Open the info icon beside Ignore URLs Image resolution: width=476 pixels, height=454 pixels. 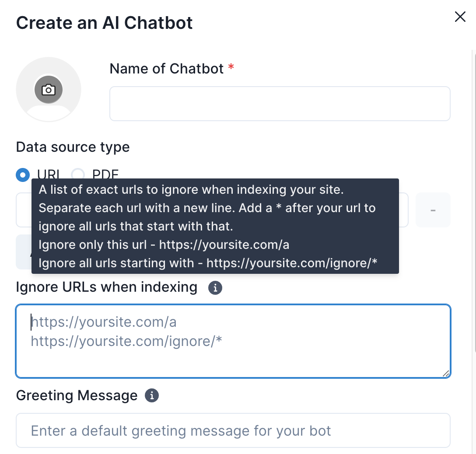215,288
